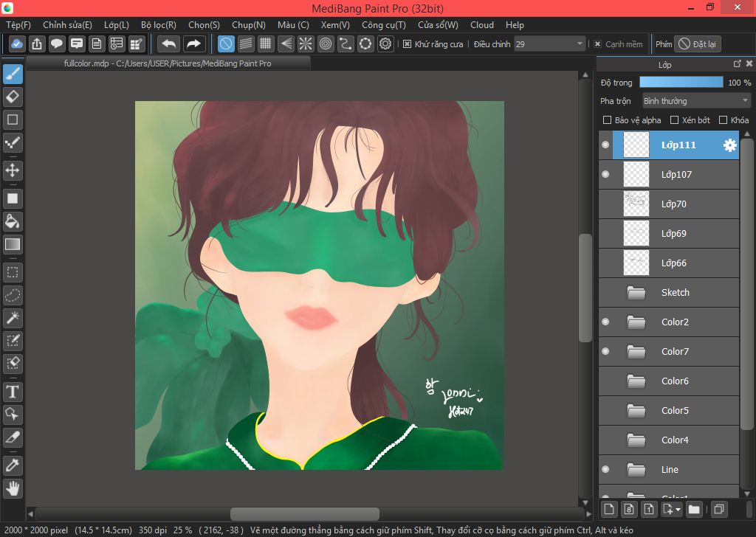Turn snap off with the crossed-circle icon
The image size is (756, 537).
(226, 44)
